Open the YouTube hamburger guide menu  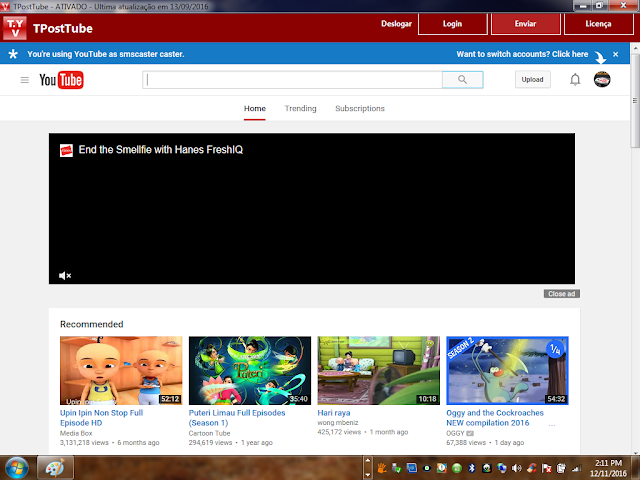click(24, 80)
